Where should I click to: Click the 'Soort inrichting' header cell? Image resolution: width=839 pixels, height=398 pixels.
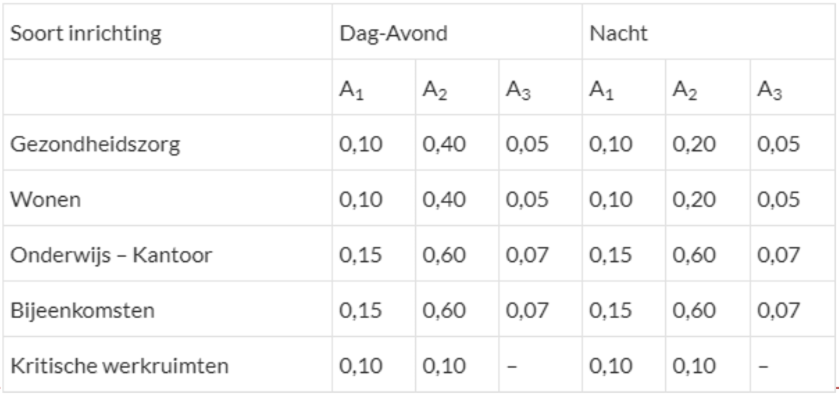tap(167, 32)
